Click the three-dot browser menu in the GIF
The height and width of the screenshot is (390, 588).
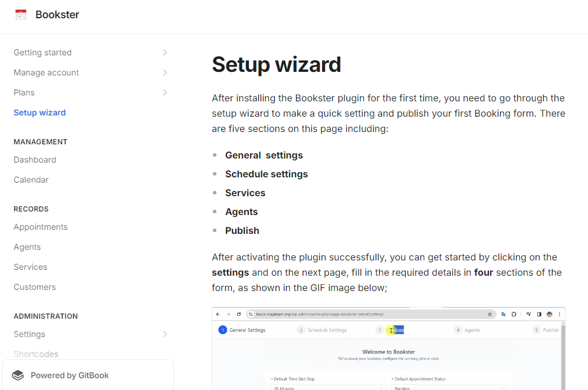560,315
